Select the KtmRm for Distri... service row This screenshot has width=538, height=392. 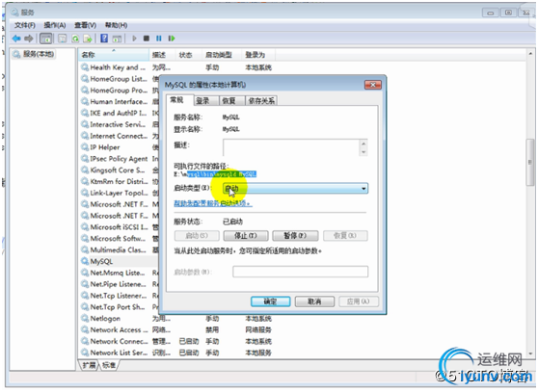coord(119,182)
